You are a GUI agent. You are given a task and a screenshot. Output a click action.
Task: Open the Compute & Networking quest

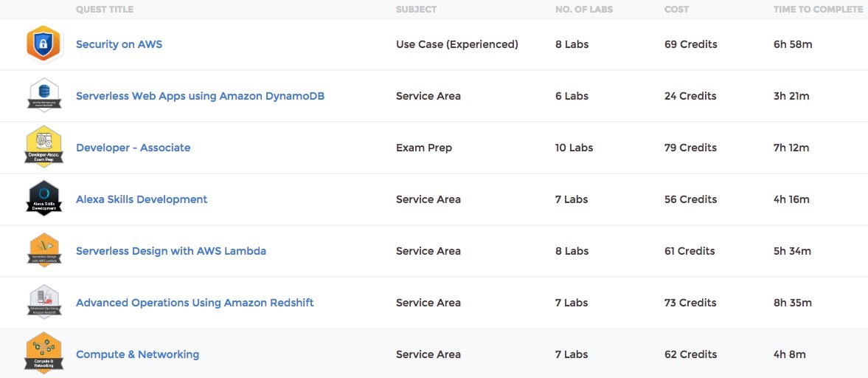click(137, 354)
